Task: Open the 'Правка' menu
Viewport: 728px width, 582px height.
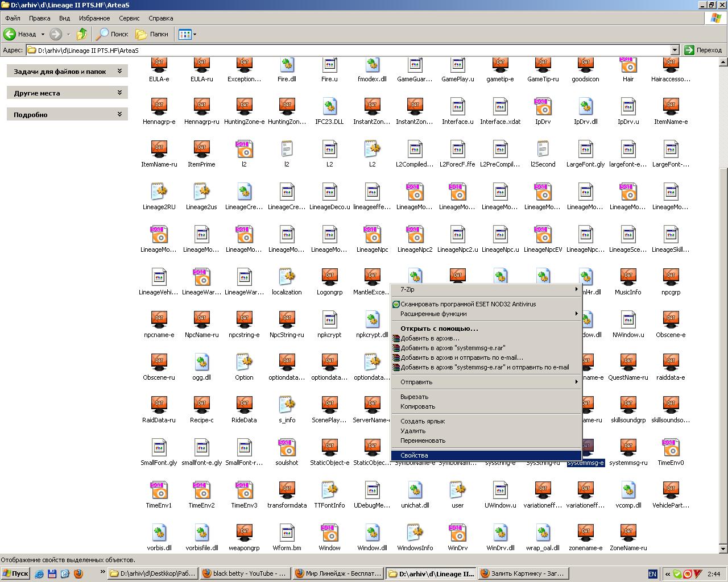Action: point(39,18)
